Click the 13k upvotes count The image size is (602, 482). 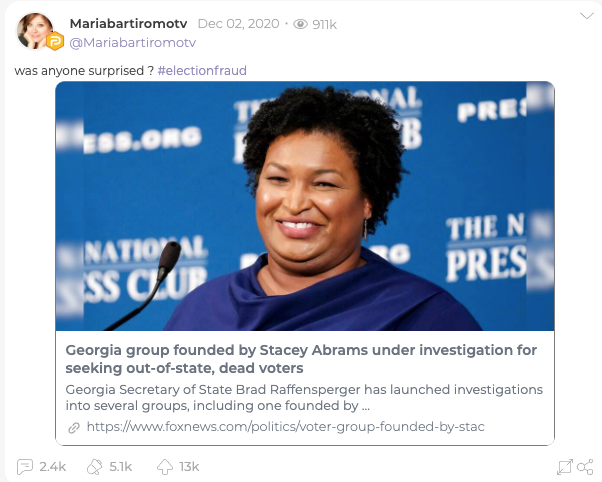coord(189,467)
